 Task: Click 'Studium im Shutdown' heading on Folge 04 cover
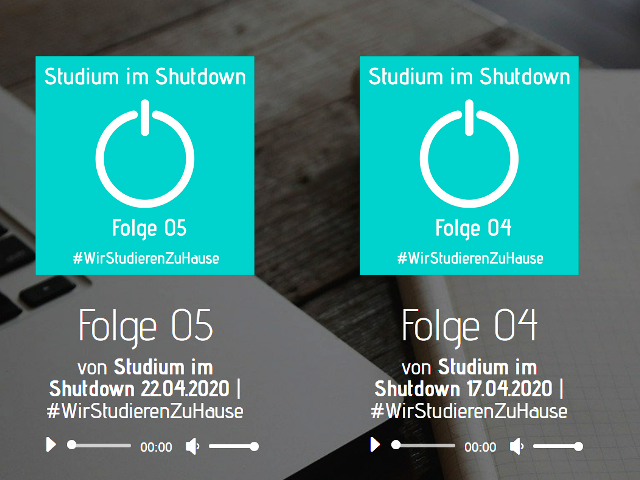pos(469,77)
